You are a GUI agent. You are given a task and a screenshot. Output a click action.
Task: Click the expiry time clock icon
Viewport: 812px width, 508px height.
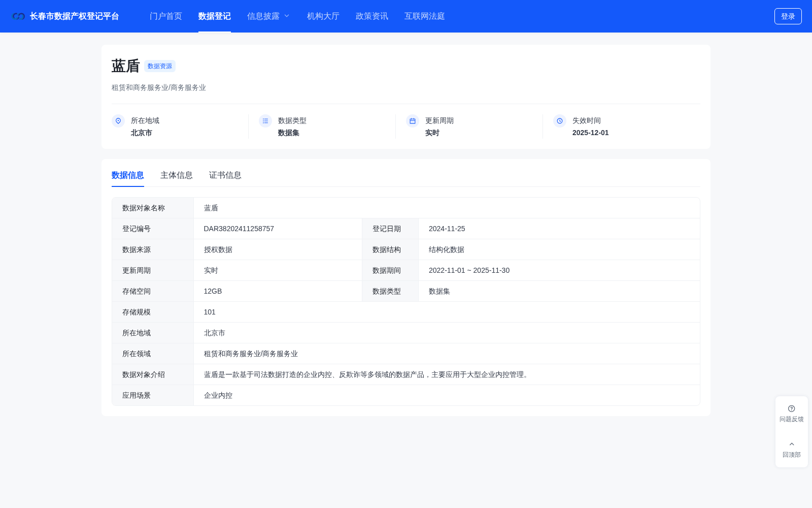pyautogui.click(x=560, y=121)
